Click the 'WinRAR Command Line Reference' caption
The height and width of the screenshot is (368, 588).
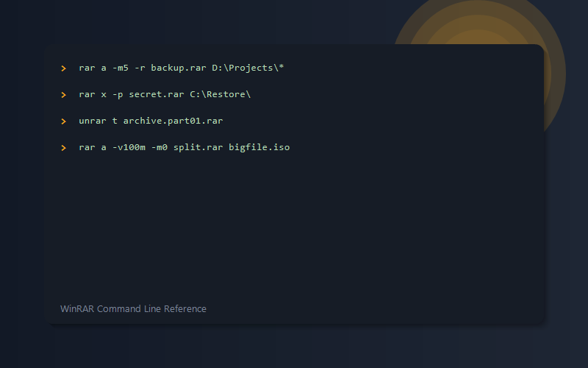coord(133,308)
